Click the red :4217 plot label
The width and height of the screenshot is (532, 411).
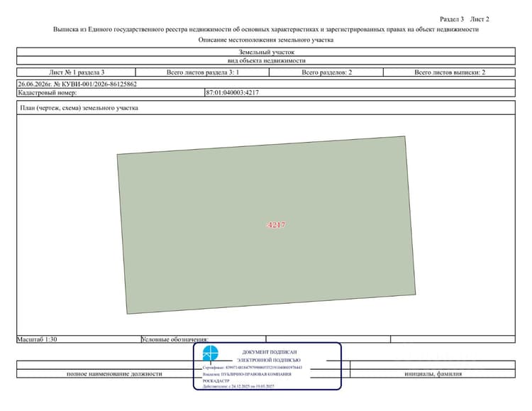276,225
